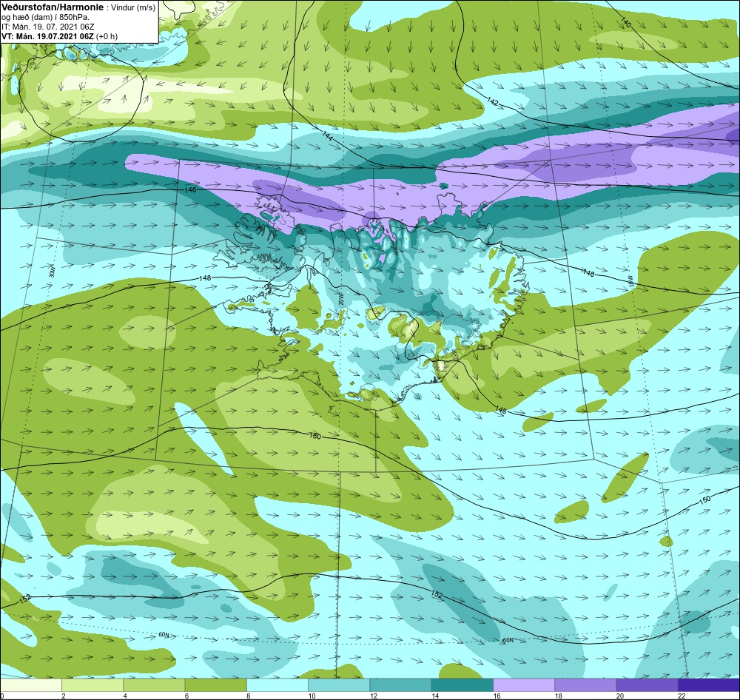This screenshot has height=700, width=740.
Task: Select the 10–12 m/s turquoise legend swatch
Action: [x=339, y=684]
